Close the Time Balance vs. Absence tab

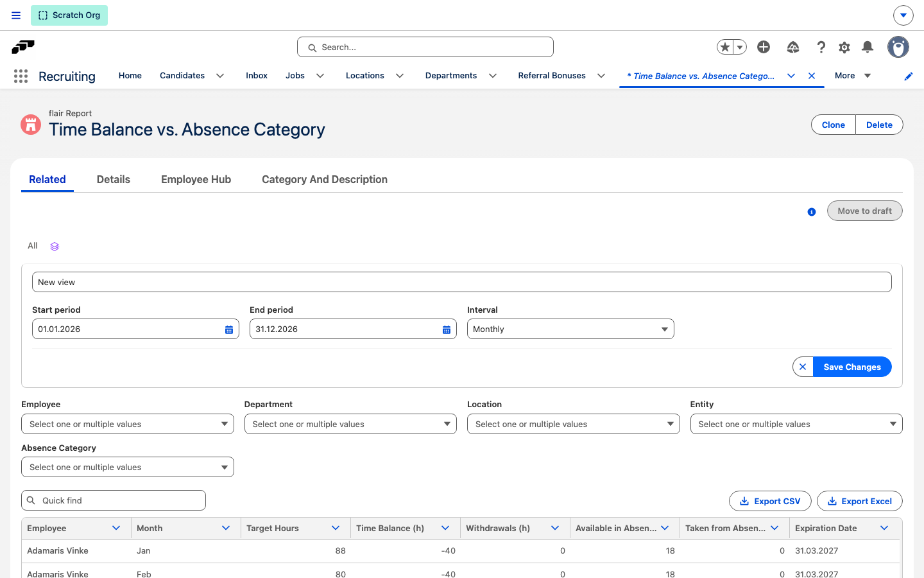812,76
